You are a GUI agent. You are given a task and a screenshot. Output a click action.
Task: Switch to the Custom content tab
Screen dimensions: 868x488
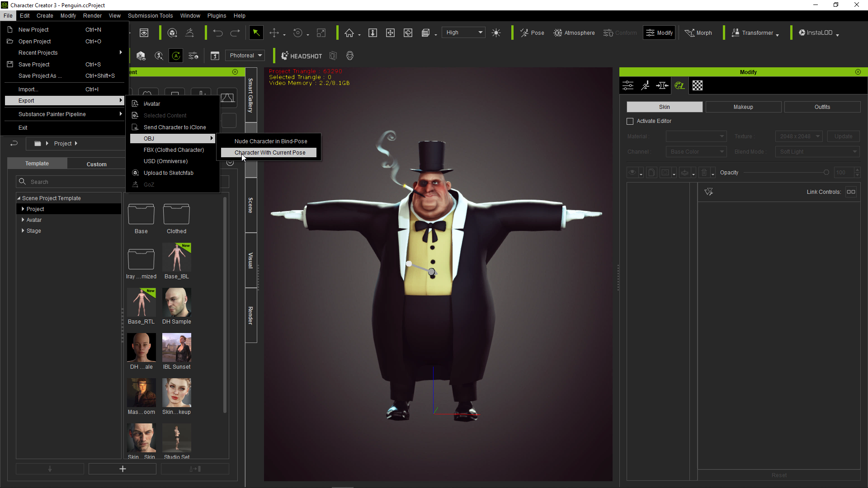pos(96,164)
